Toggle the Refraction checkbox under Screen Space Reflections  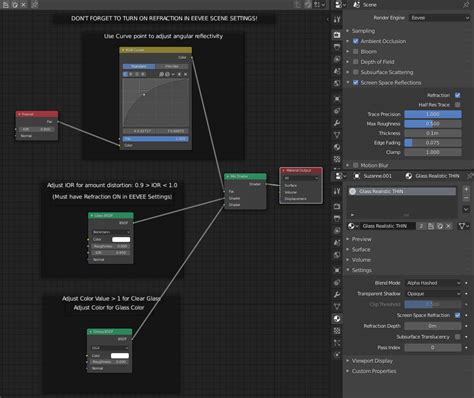coord(458,95)
